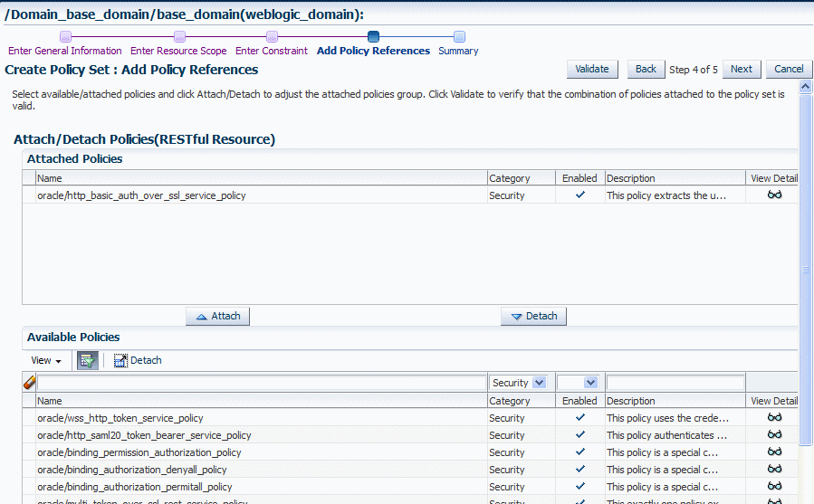
Task: Click description 'This policy authenticates ...'
Action: pyautogui.click(x=666, y=435)
